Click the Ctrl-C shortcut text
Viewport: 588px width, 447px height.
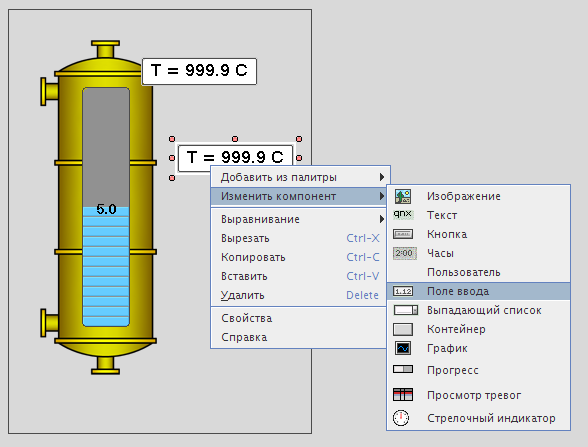(363, 257)
